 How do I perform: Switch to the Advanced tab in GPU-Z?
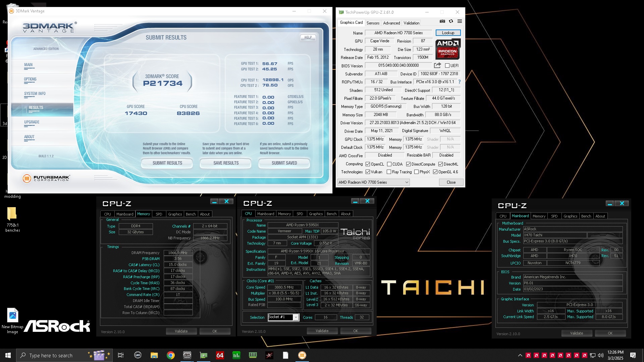pos(391,23)
